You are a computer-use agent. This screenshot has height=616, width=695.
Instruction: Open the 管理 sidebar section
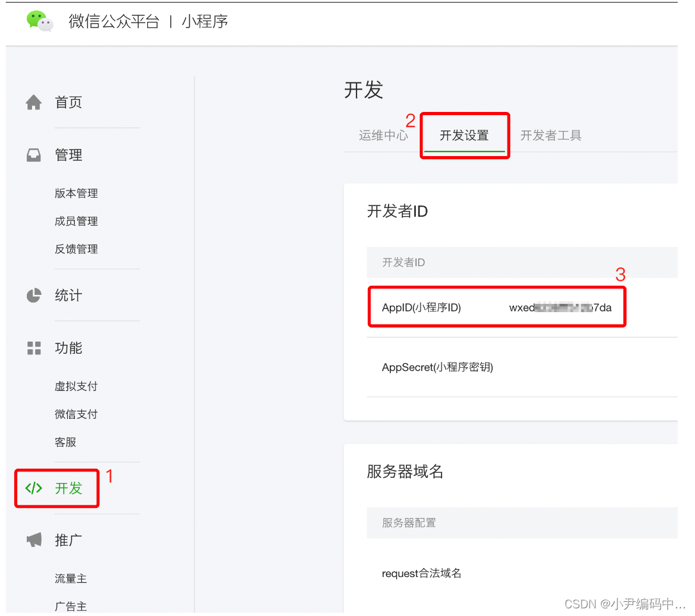pos(68,155)
